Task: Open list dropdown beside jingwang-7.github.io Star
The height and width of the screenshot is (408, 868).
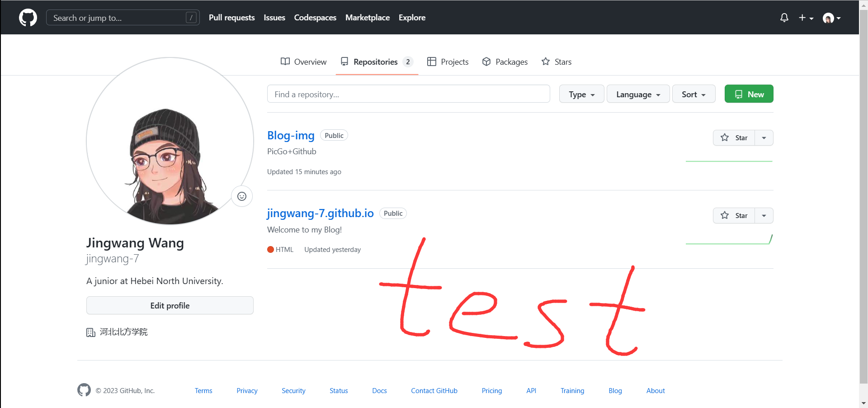Action: click(x=764, y=216)
